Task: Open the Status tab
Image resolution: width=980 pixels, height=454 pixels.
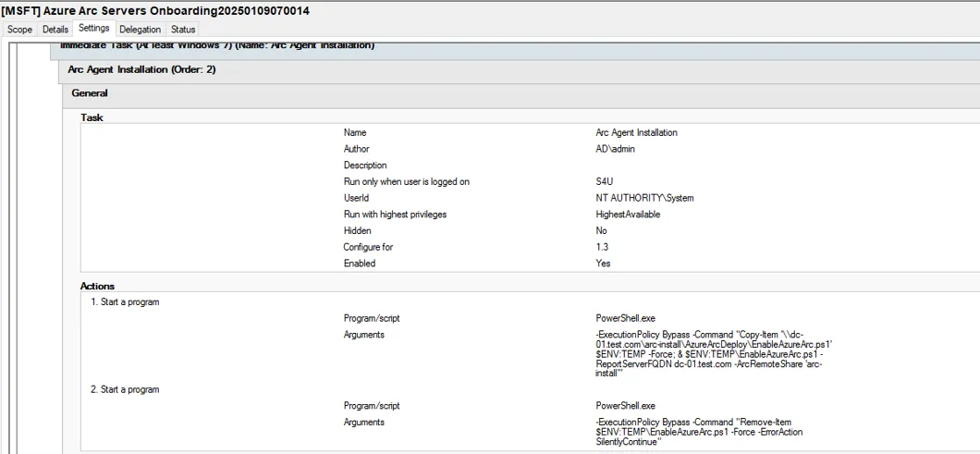Action: click(183, 30)
